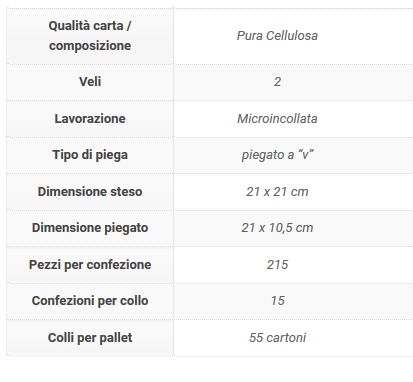Click the word 'composizione' in first row
This screenshot has height=382, width=413.
(90, 46)
